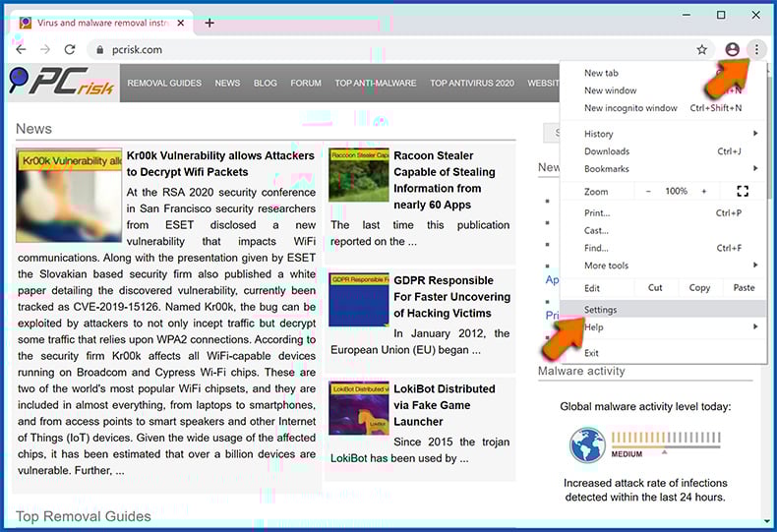777x532 pixels.
Task: Click the PCrisk logo
Action: coord(62,82)
